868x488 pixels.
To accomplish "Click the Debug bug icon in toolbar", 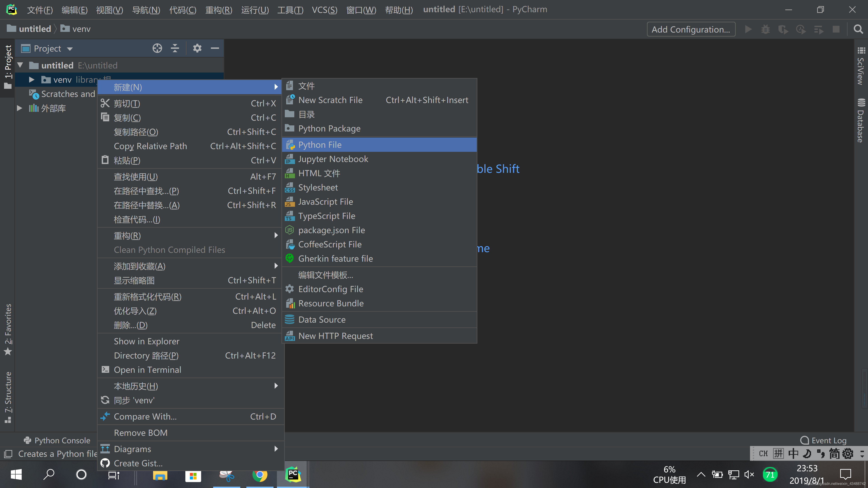I will pos(766,29).
